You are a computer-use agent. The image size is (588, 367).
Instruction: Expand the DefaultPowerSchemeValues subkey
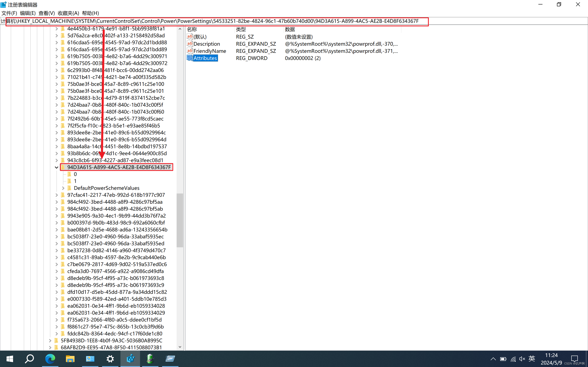pyautogui.click(x=63, y=188)
